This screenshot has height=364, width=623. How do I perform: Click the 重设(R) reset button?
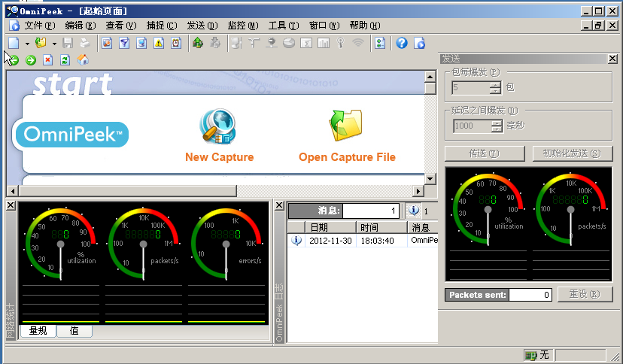[x=585, y=294]
